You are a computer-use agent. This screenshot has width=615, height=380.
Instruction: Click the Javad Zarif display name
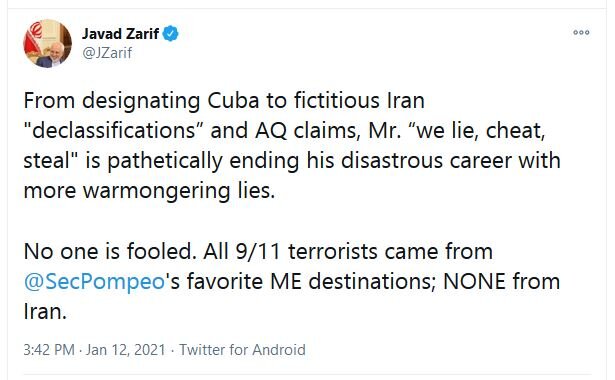click(x=120, y=34)
